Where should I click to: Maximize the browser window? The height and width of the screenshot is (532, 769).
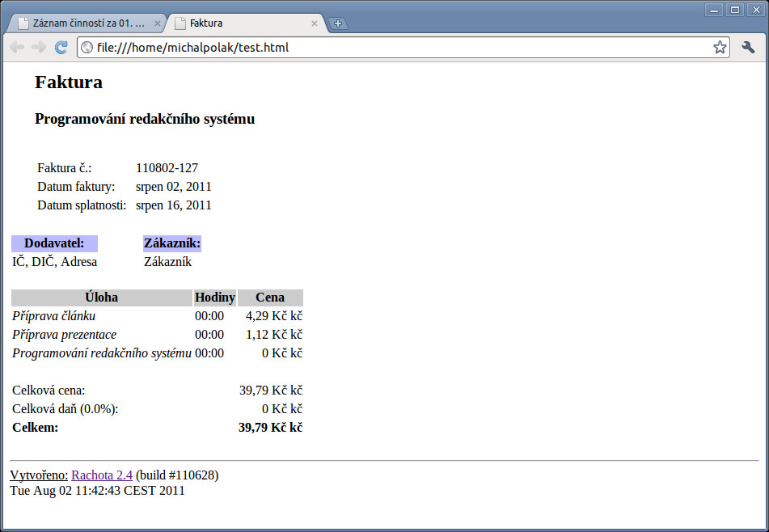pyautogui.click(x=735, y=10)
